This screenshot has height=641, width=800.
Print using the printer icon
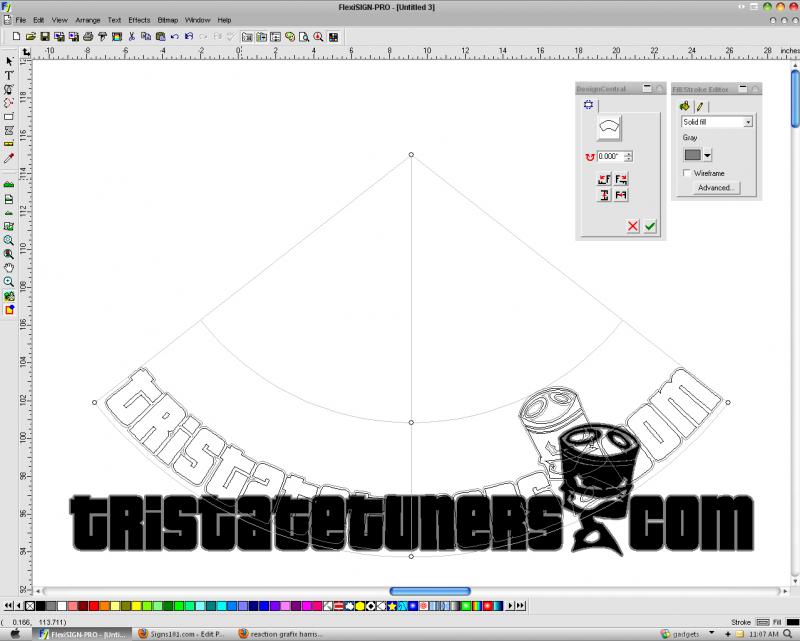[88, 36]
